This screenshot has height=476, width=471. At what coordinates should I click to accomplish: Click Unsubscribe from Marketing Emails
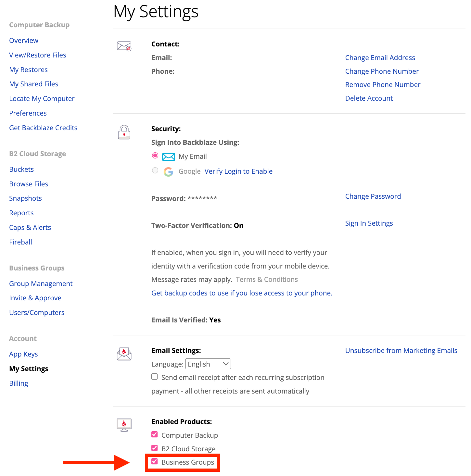tap(401, 351)
